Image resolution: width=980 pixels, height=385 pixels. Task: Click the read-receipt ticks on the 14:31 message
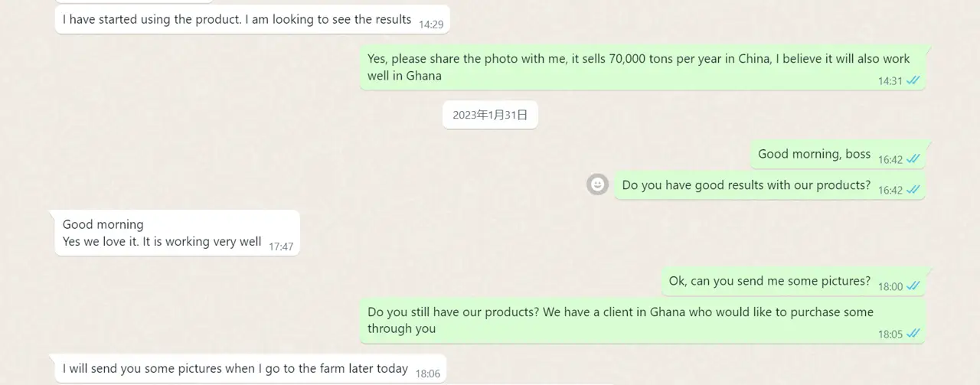pos(913,80)
